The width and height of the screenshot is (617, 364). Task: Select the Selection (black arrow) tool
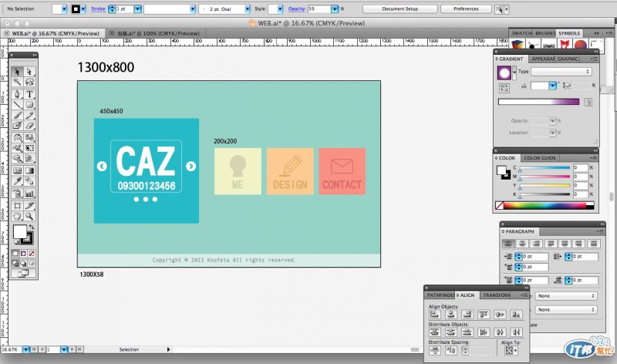click(17, 72)
